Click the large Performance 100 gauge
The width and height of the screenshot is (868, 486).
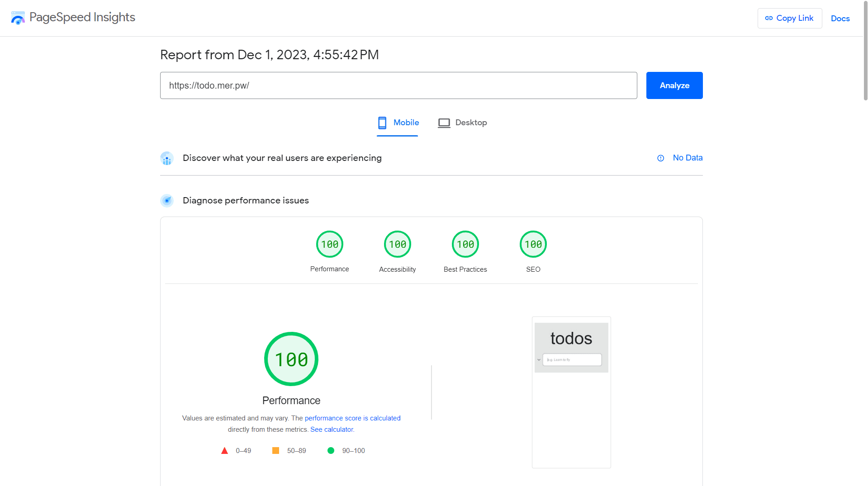click(291, 359)
